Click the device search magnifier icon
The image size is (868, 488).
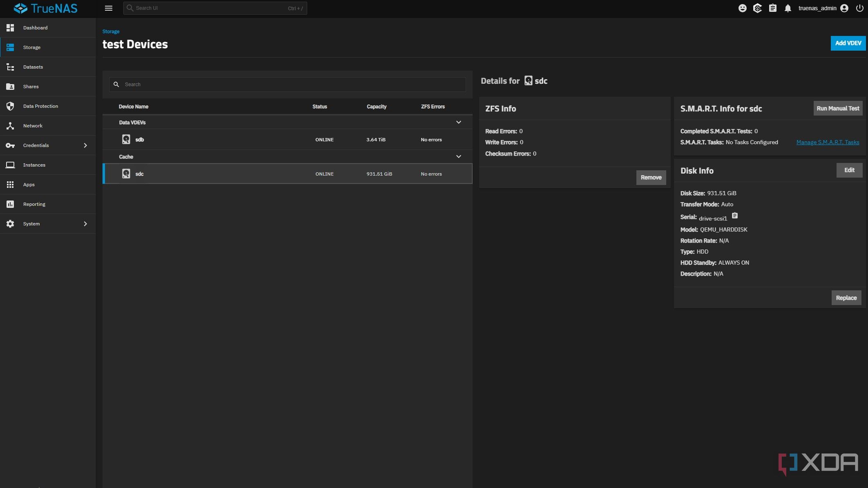pos(116,84)
